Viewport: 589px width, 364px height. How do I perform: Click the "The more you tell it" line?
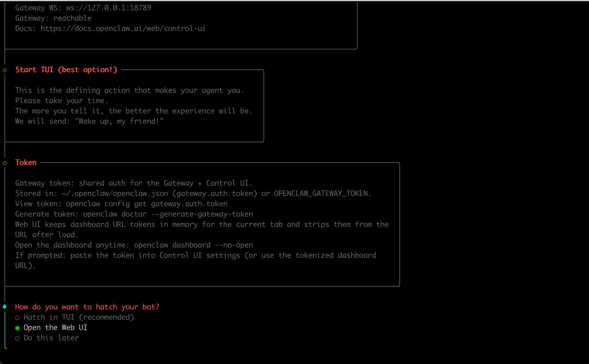pos(134,111)
